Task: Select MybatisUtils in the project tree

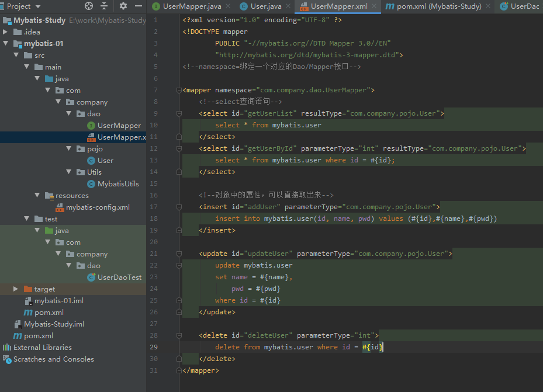Action: click(x=118, y=184)
